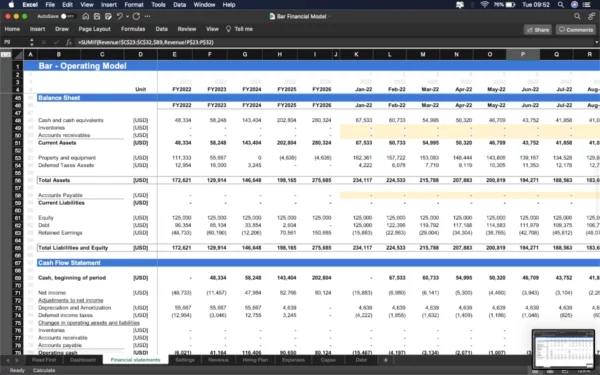The image size is (600, 375).
Task: Click the Undo arrow icon
Action: 119,16
